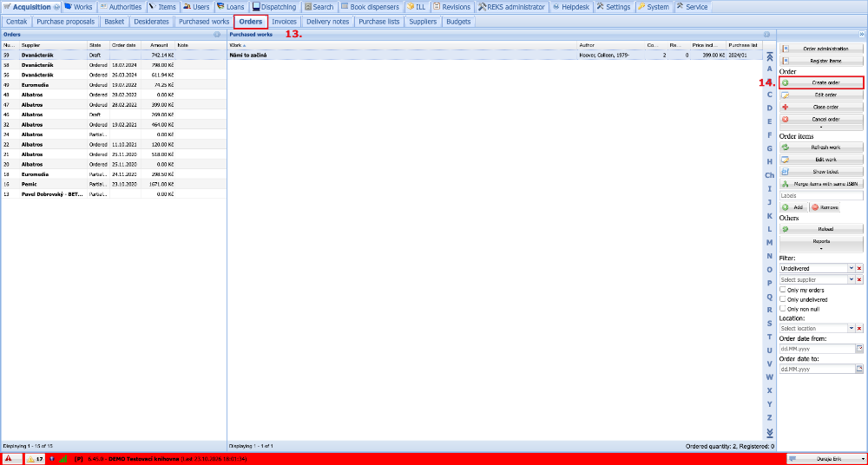
Task: Open the Order date from calendar picker
Action: [859, 349]
